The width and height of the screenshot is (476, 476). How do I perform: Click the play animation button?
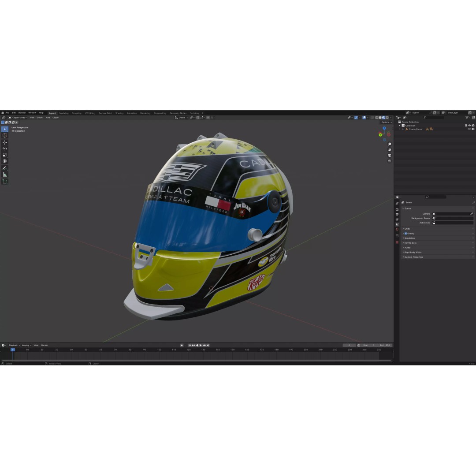coord(201,345)
